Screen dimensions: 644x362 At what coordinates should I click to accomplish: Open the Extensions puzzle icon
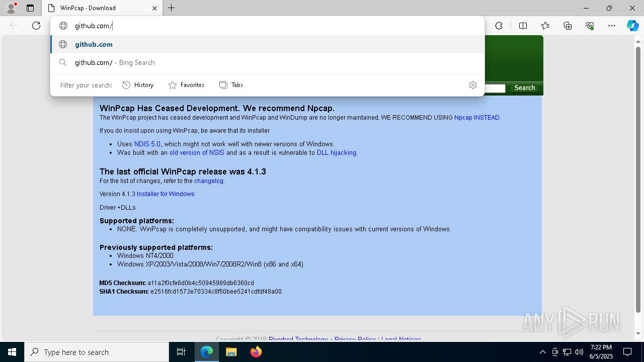click(499, 26)
